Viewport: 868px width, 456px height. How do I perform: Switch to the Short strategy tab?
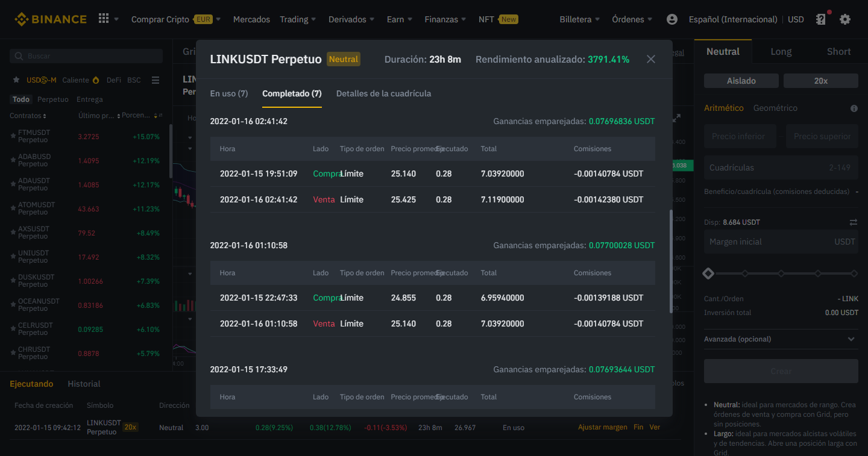coord(839,52)
